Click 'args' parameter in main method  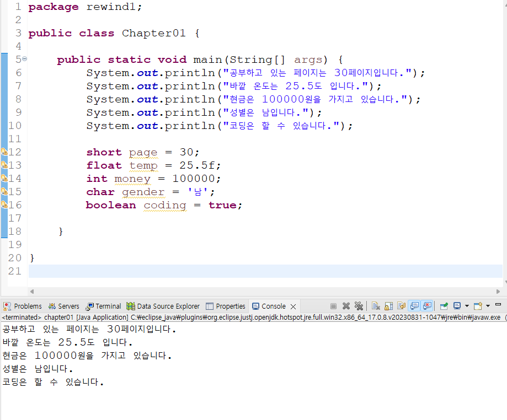point(308,60)
